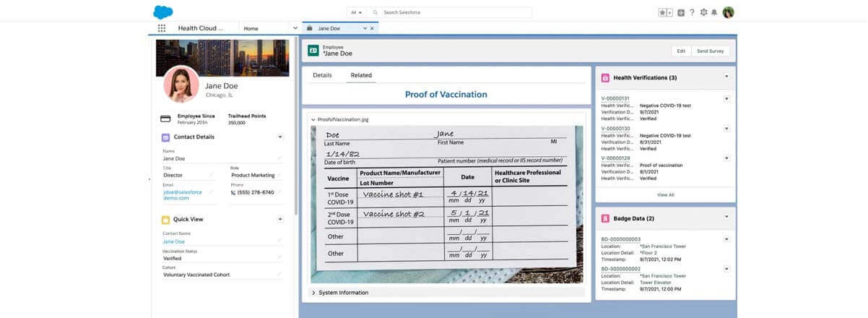Select the Jane Doe workspace tab
The height and width of the screenshot is (318, 868).
pyautogui.click(x=334, y=28)
